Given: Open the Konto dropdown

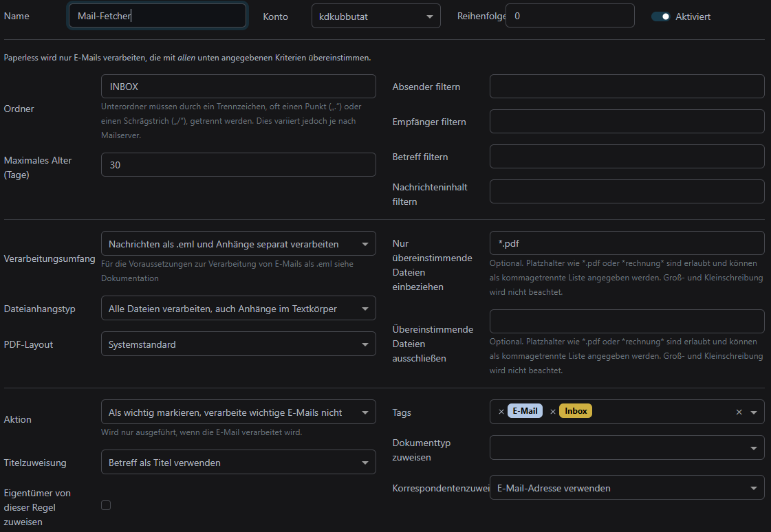Looking at the screenshot, I should point(376,16).
